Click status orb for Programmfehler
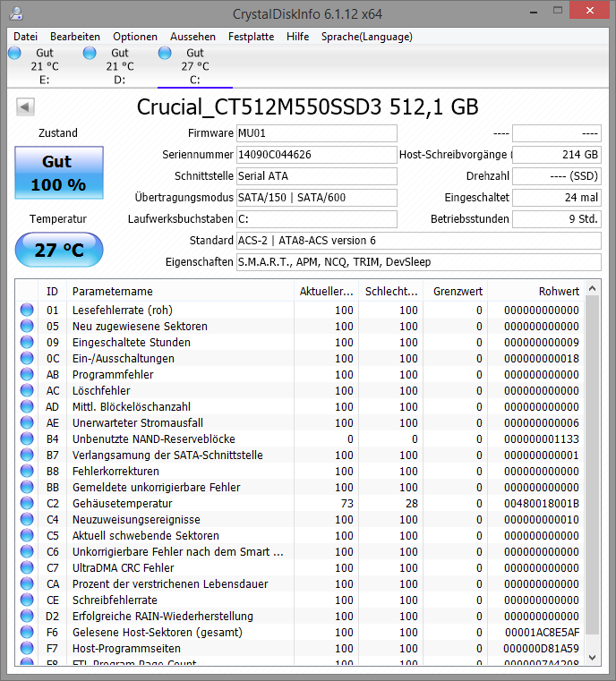The height and width of the screenshot is (681, 616). (x=27, y=374)
